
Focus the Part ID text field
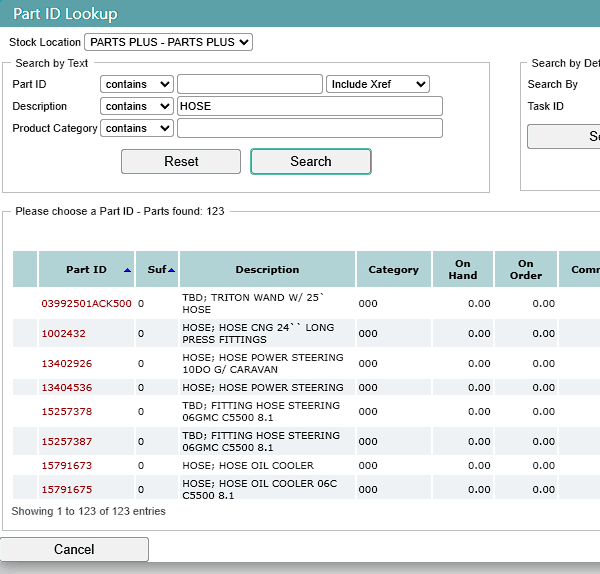click(x=250, y=84)
